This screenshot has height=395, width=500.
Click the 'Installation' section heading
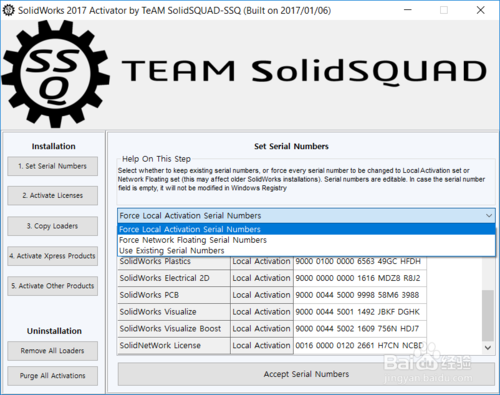(54, 146)
